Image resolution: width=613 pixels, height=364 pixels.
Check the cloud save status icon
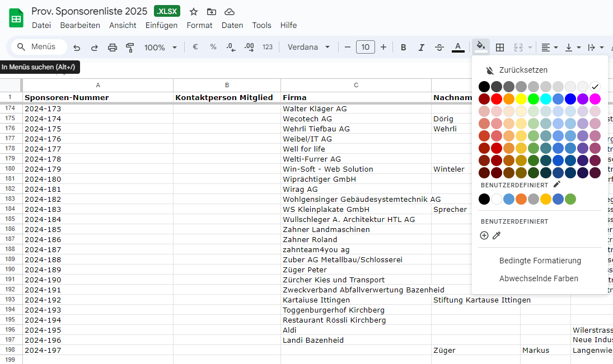(230, 12)
